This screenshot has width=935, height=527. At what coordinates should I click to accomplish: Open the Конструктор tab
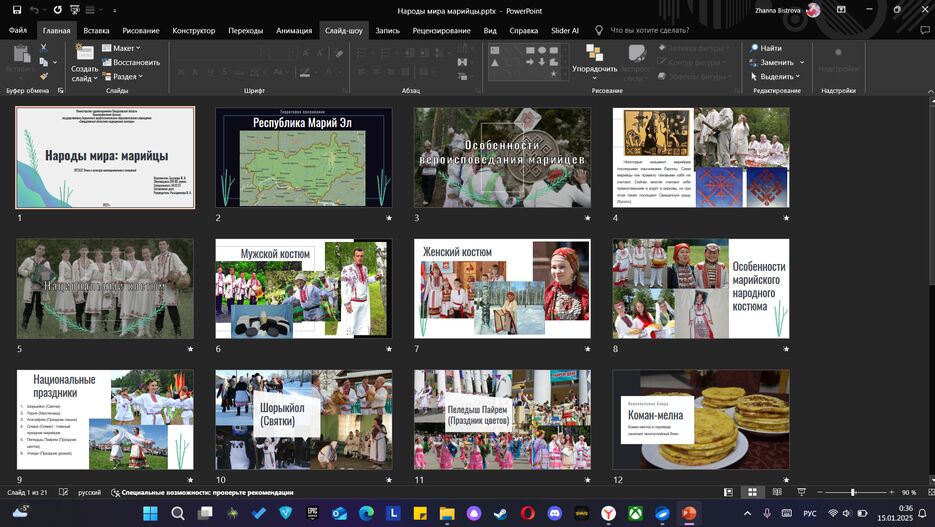point(194,30)
